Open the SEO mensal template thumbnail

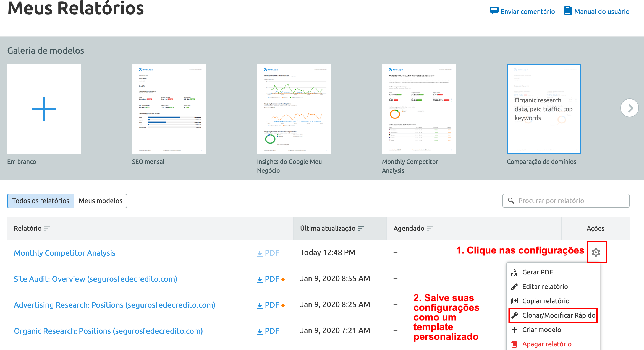169,109
